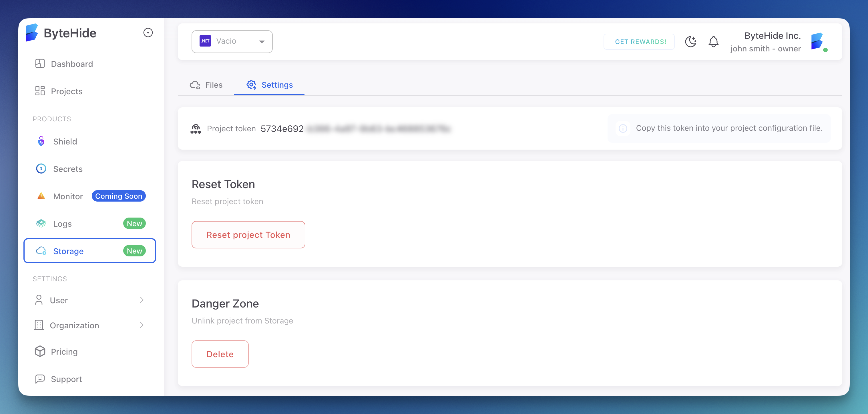
Task: Go to Dashboard in sidebar
Action: 71,64
